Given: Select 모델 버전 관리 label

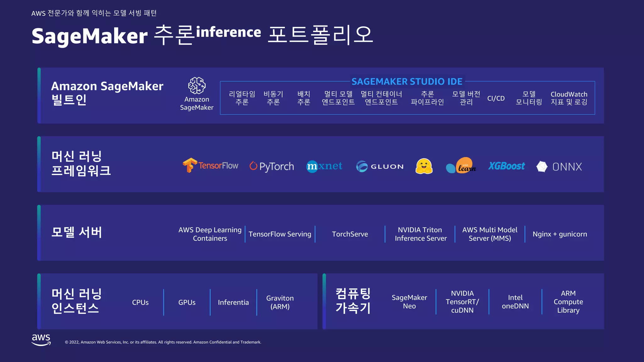Looking at the screenshot, I should pos(466,98).
